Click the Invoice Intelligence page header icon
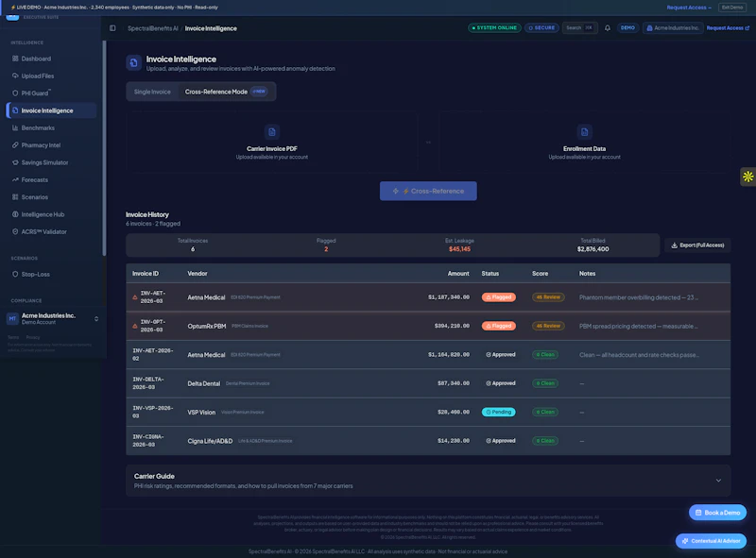Image resolution: width=756 pixels, height=558 pixels. pos(133,62)
